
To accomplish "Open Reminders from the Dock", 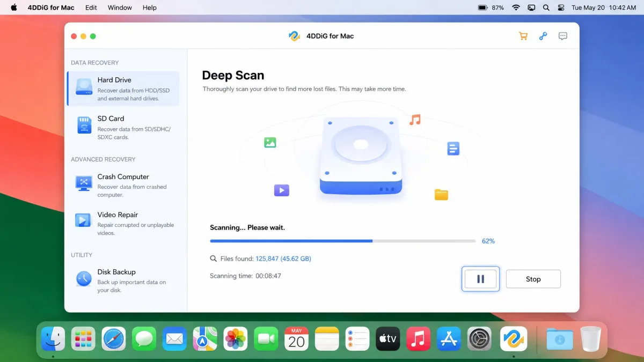I will (357, 339).
